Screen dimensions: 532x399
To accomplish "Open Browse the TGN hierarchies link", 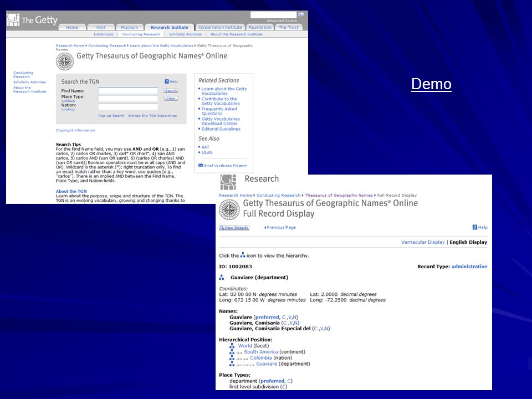I will tap(152, 116).
